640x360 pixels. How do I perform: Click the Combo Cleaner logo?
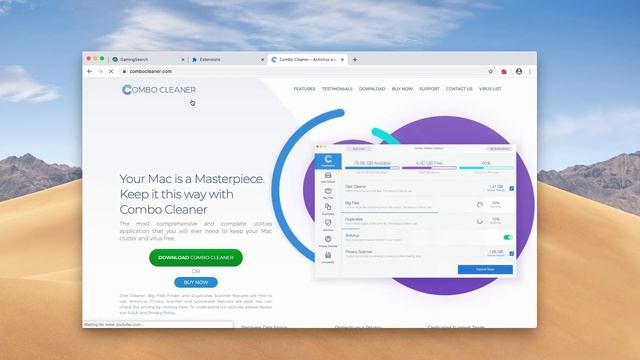pos(159,89)
